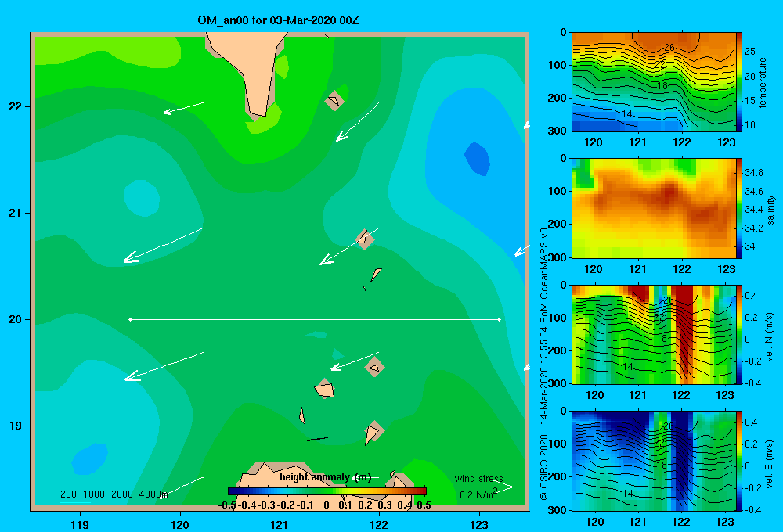Click latitude tick label 22 on main map
This screenshot has width=783, height=532.
pyautogui.click(x=16, y=106)
